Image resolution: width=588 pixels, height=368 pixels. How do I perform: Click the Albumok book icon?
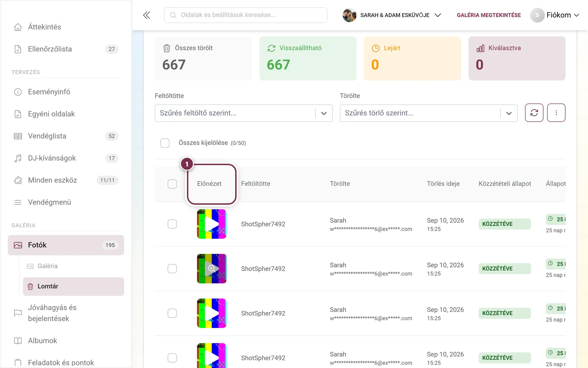(18, 341)
